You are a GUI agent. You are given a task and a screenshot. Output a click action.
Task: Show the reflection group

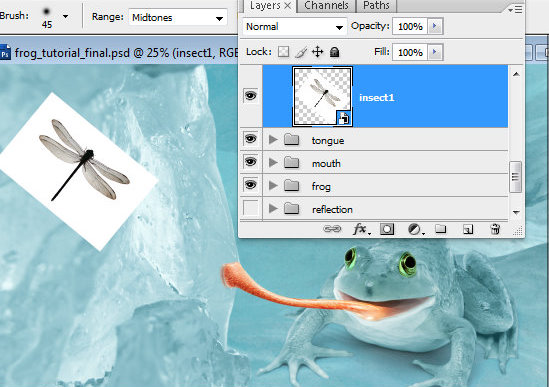coord(251,208)
